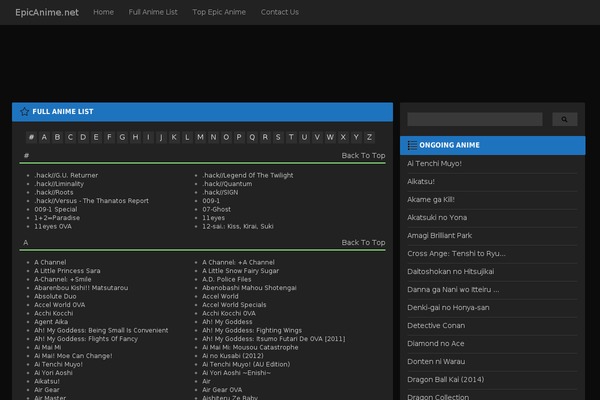Screen dimensions: 600x400
Task: Open .hack//SIGN entry
Action: [220, 192]
